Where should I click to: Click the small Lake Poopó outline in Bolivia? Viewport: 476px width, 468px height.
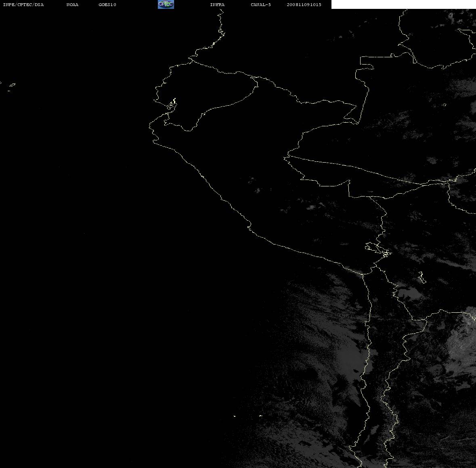(422, 278)
